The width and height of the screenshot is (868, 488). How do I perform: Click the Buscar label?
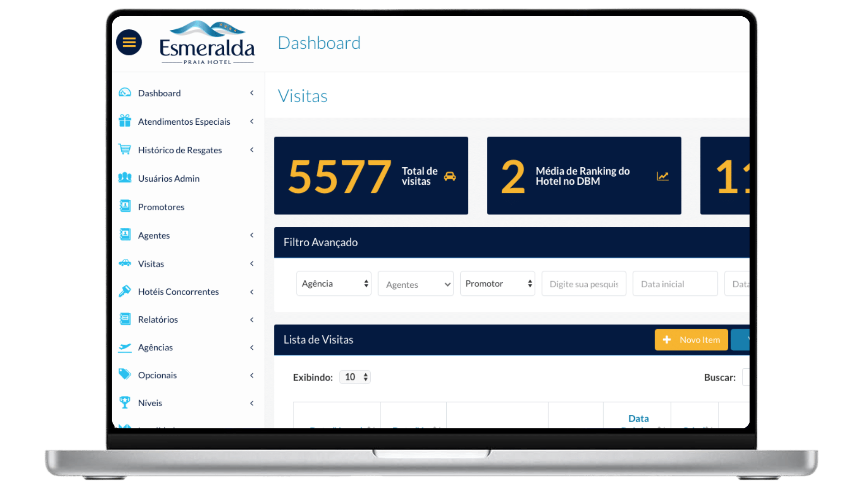[x=719, y=377]
